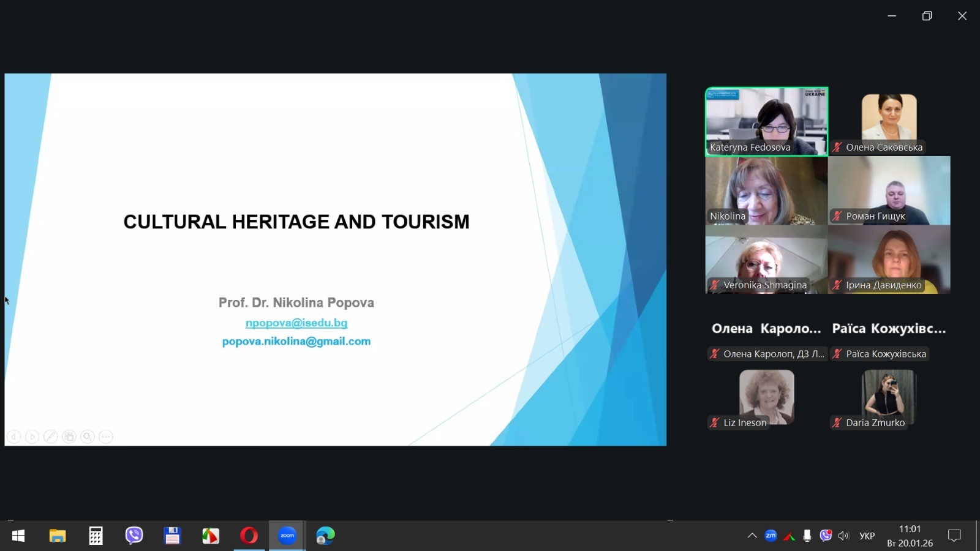Click the popova.nikolina@gmail.com address
980x551 pixels.
pyautogui.click(x=296, y=341)
